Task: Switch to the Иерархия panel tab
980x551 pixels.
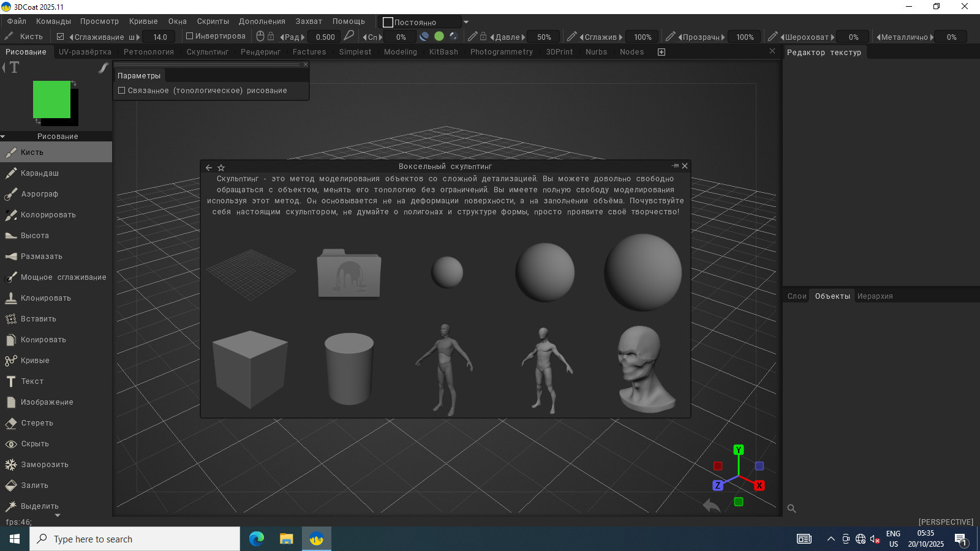Action: (x=875, y=296)
